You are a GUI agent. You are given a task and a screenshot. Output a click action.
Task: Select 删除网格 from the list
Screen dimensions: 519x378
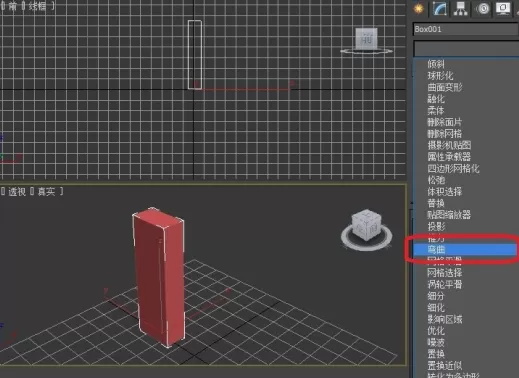point(445,134)
